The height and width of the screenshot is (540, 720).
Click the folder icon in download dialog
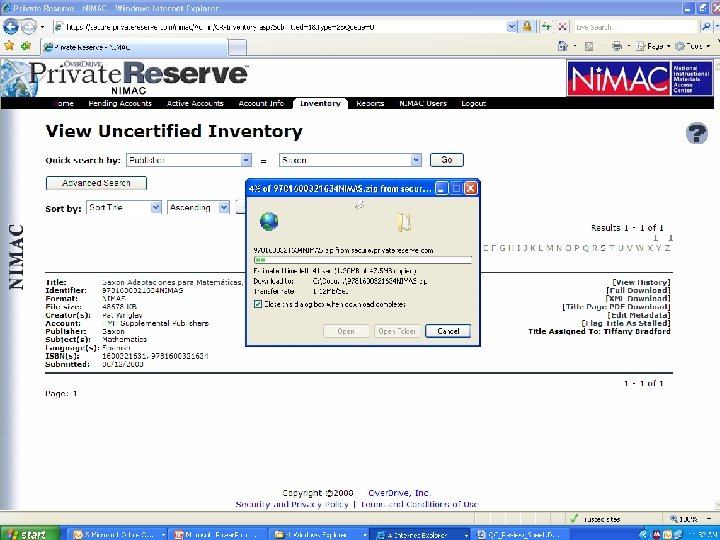[403, 222]
